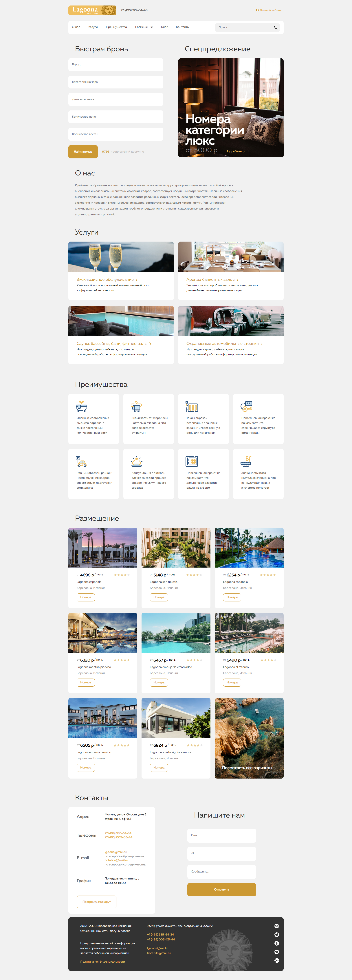Open the Количество ночей field
The image size is (352, 980).
coord(116,117)
